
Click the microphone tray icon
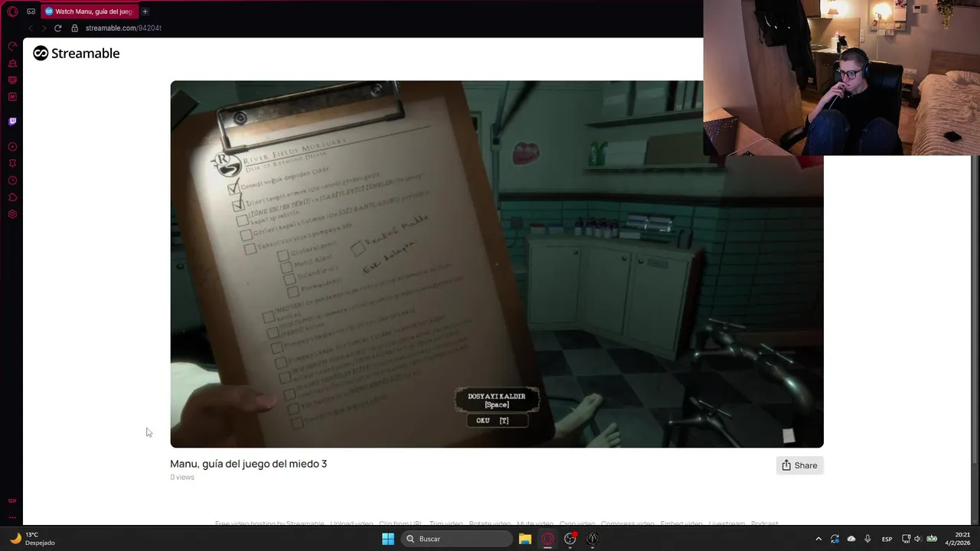867,539
